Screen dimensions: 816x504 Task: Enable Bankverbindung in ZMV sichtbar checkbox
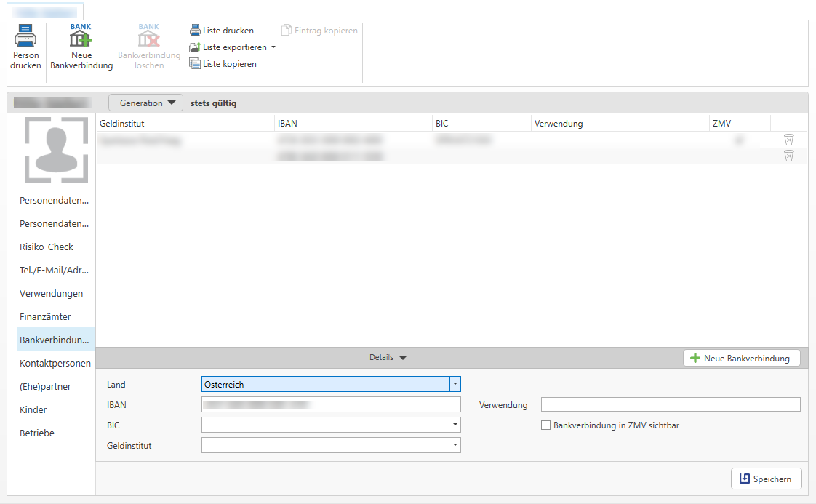click(x=545, y=425)
